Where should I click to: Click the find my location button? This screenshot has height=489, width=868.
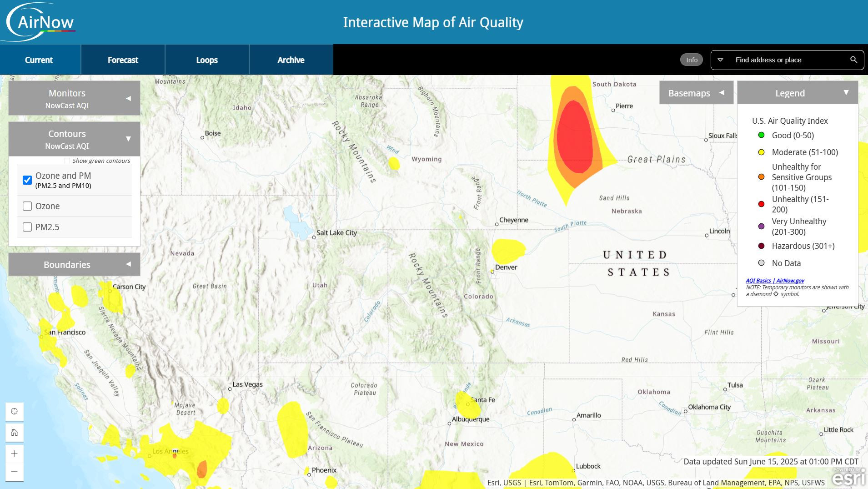coord(15,411)
